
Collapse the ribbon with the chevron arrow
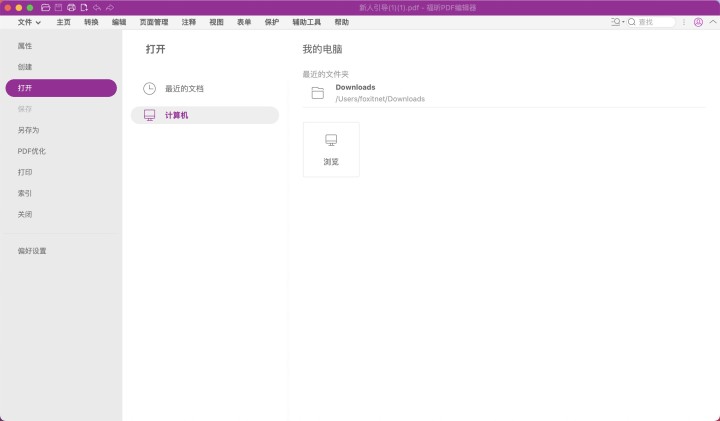[711, 21]
